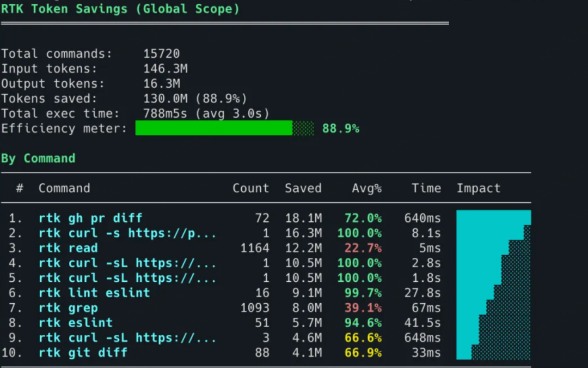Select the 12.2M saved value
This screenshot has width=588, height=368.
click(x=303, y=248)
